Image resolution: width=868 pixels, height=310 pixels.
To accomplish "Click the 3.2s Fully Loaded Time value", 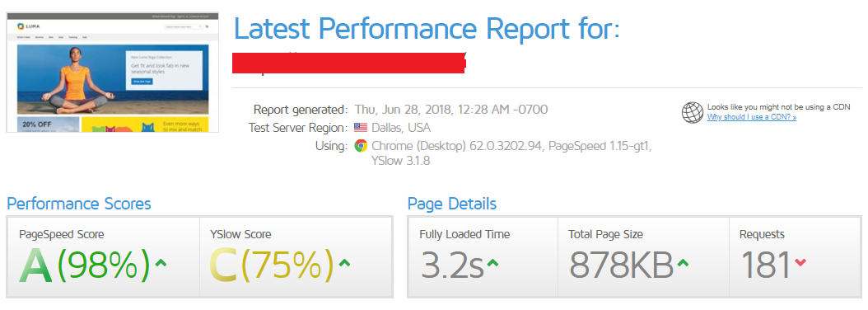I will (452, 265).
